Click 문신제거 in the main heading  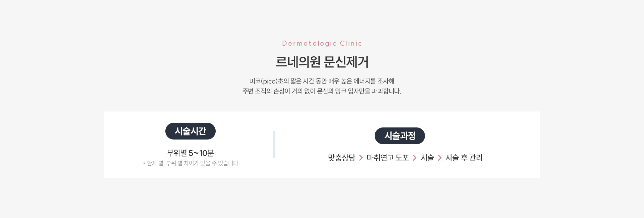(x=347, y=62)
